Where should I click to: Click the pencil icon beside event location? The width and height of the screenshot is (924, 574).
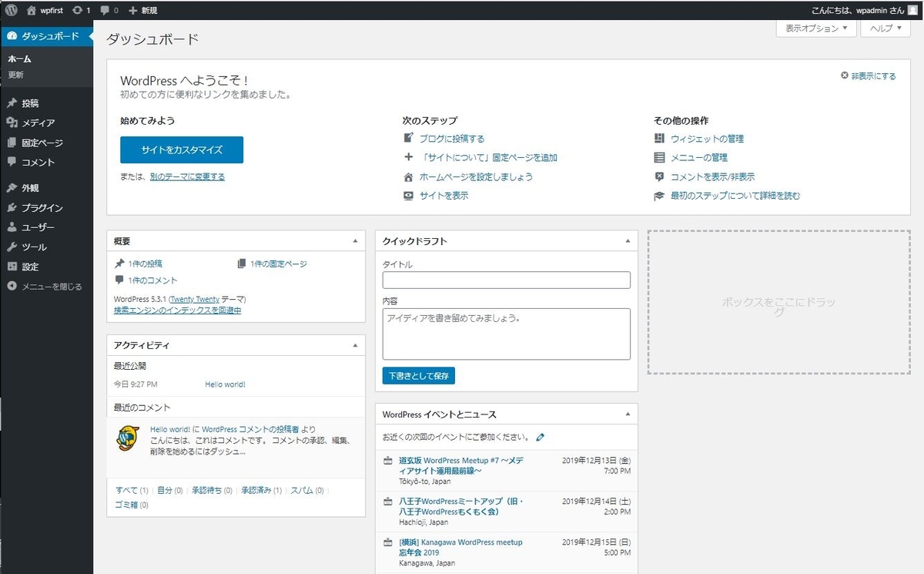[540, 437]
